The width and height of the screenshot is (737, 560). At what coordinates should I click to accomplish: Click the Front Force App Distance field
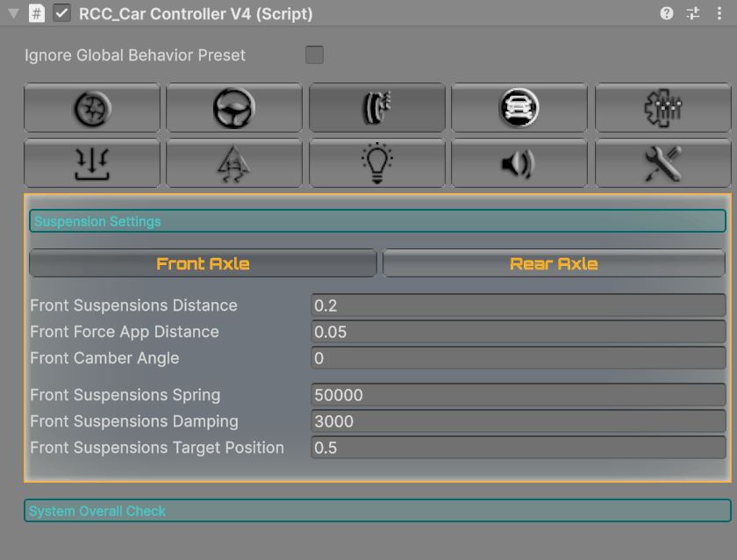(x=519, y=332)
